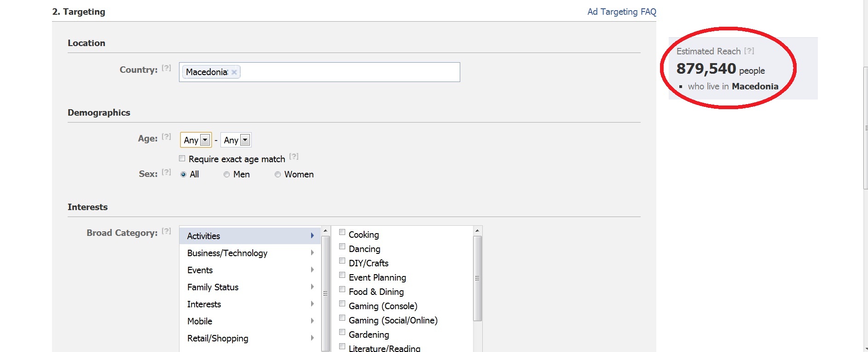This screenshot has height=352, width=868.
Task: Open help tooltip for Broad Category
Action: pyautogui.click(x=166, y=231)
